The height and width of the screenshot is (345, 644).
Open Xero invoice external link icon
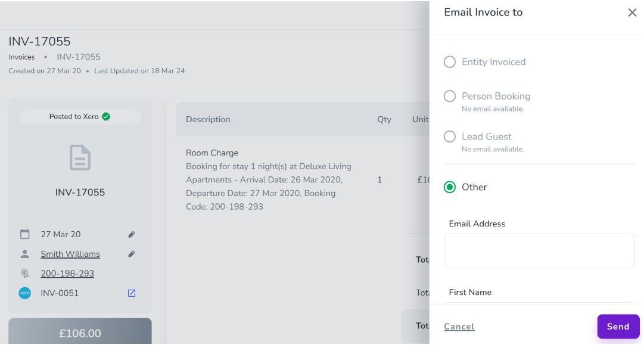pyautogui.click(x=132, y=293)
